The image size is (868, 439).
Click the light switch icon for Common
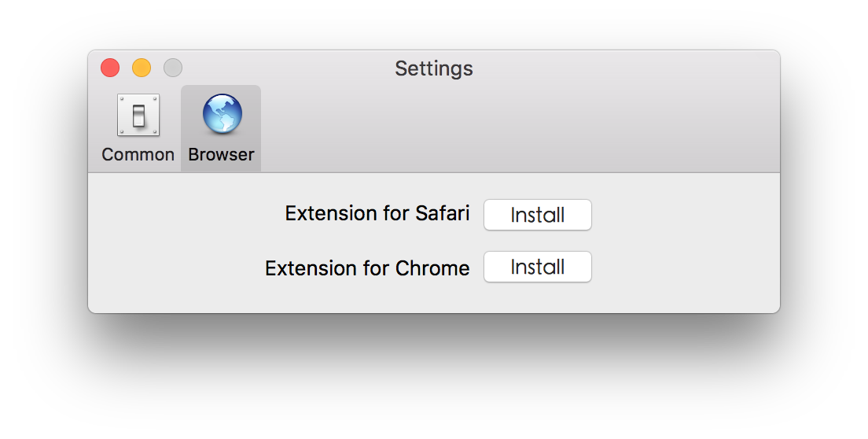(138, 115)
